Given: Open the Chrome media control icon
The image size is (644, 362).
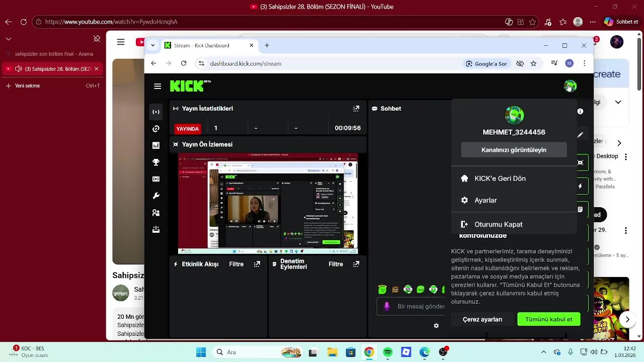Looking at the screenshot, I should [x=554, y=63].
